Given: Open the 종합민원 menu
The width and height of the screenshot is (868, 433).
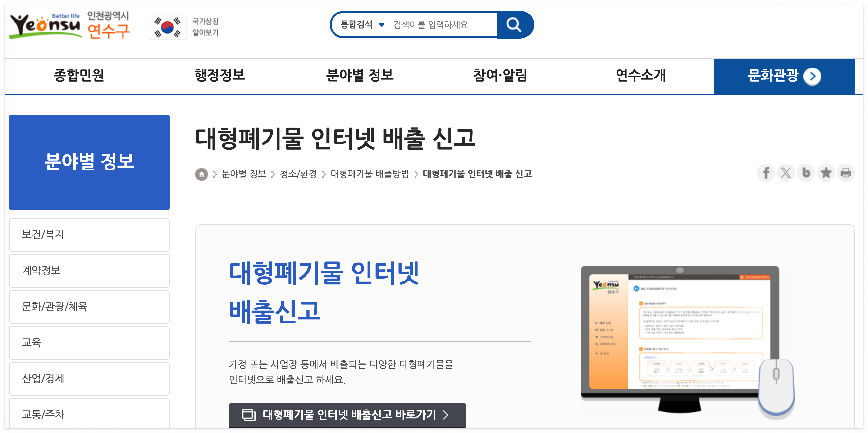Looking at the screenshot, I should [80, 76].
